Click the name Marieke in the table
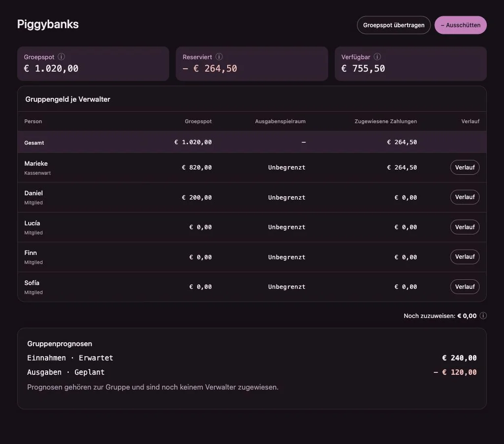This screenshot has height=444, width=504. click(x=36, y=163)
